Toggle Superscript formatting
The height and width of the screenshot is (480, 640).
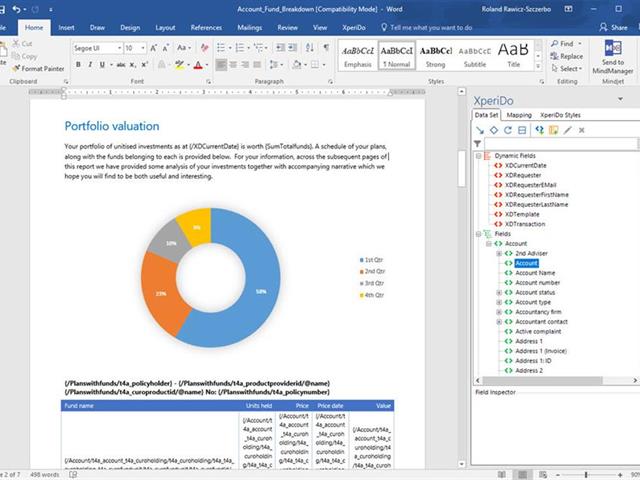point(144,64)
